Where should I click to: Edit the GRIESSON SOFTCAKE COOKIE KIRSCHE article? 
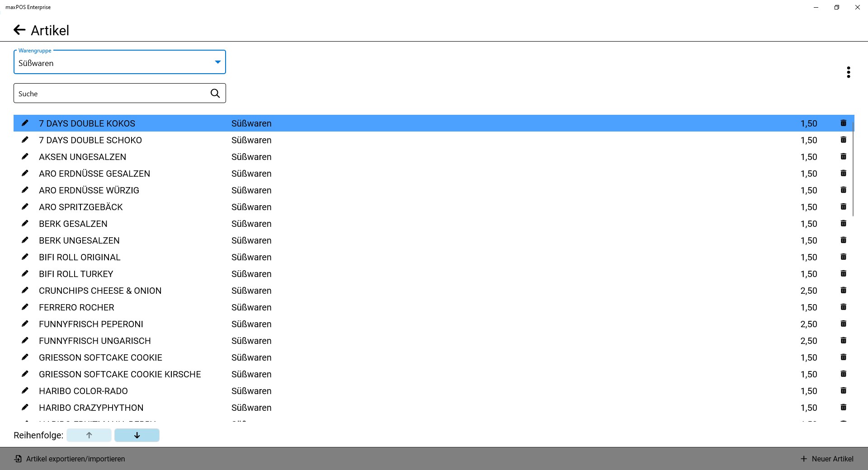pyautogui.click(x=25, y=374)
